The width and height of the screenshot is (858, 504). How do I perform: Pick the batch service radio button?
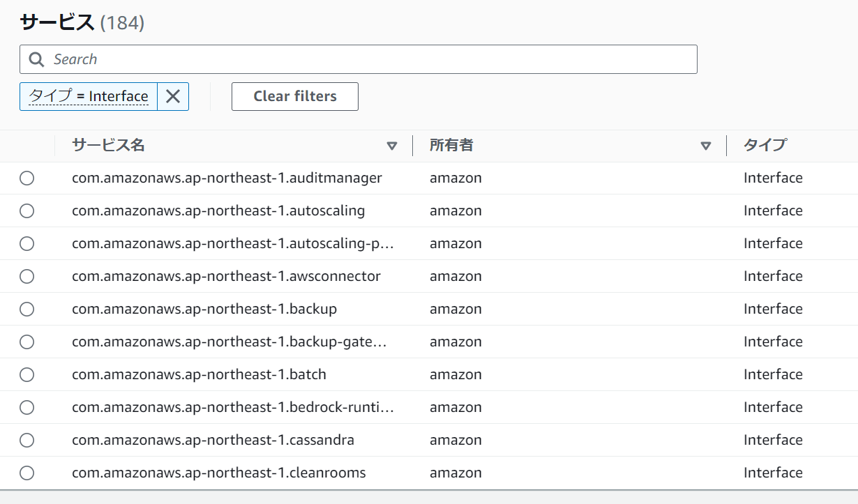pos(27,375)
